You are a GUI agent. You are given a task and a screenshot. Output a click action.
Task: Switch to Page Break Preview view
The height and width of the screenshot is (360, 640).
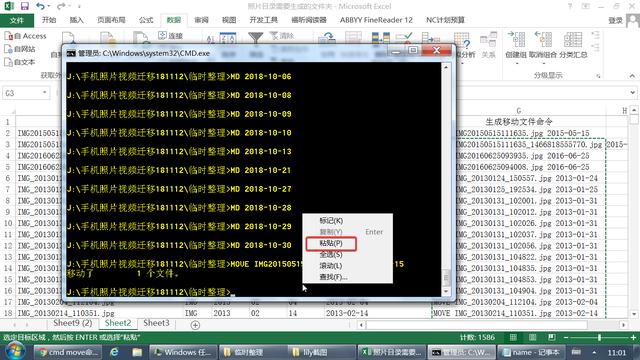[x=552, y=337]
